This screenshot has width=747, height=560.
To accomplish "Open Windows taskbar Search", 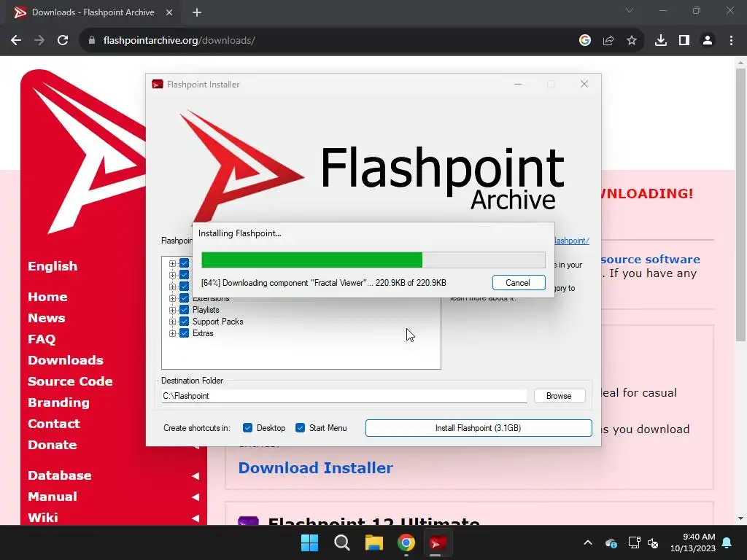I will click(342, 542).
